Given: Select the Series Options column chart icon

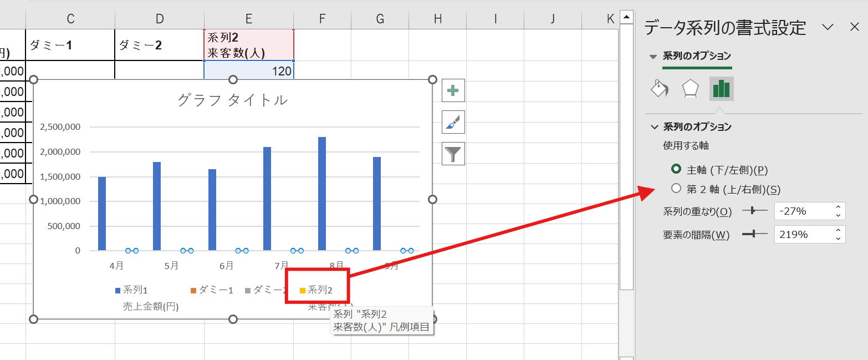Looking at the screenshot, I should click(x=721, y=89).
